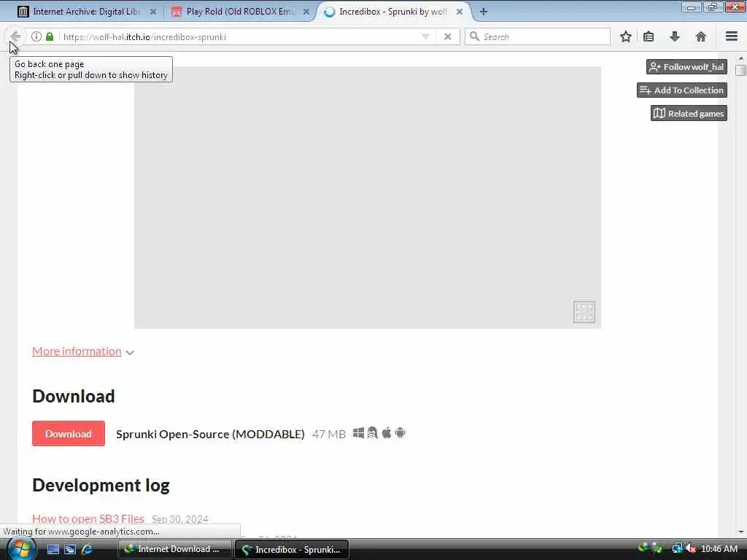Click the muted volume tray icon

691,549
